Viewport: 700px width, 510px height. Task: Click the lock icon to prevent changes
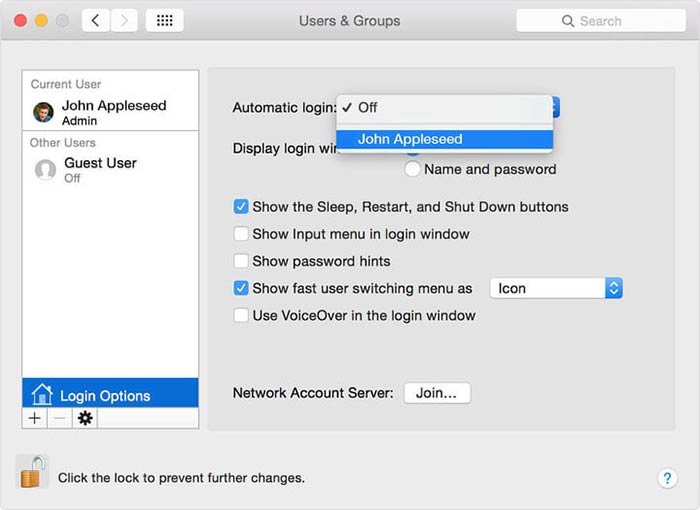click(31, 472)
